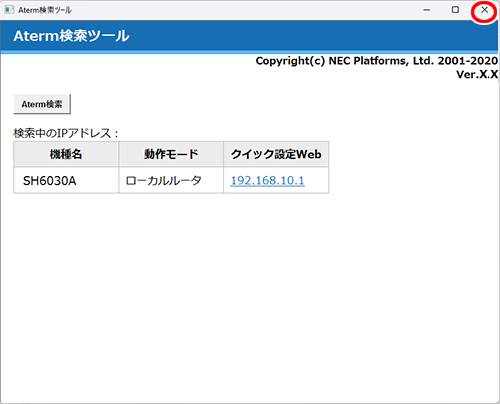Open the 192.168.10.1 Quick Settings Web link

(x=267, y=181)
